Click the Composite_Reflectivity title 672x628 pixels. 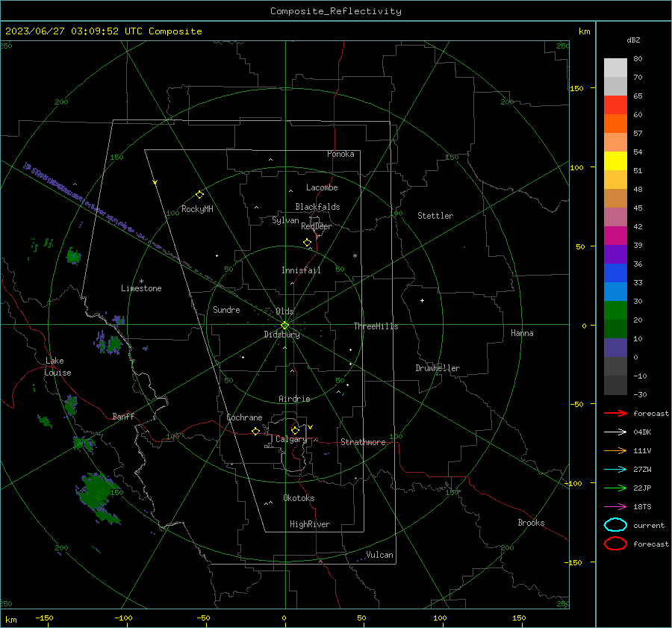coord(336,11)
